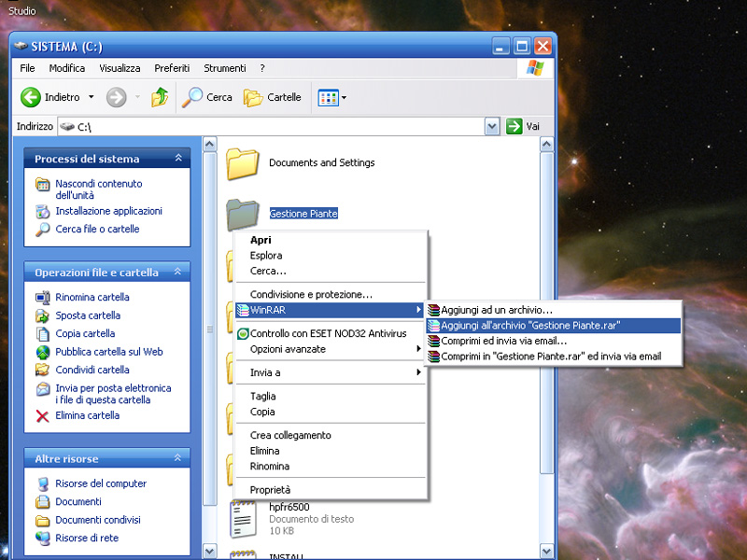The image size is (747, 560).
Task: Click the Documents and Settings folder name
Action: click(321, 162)
